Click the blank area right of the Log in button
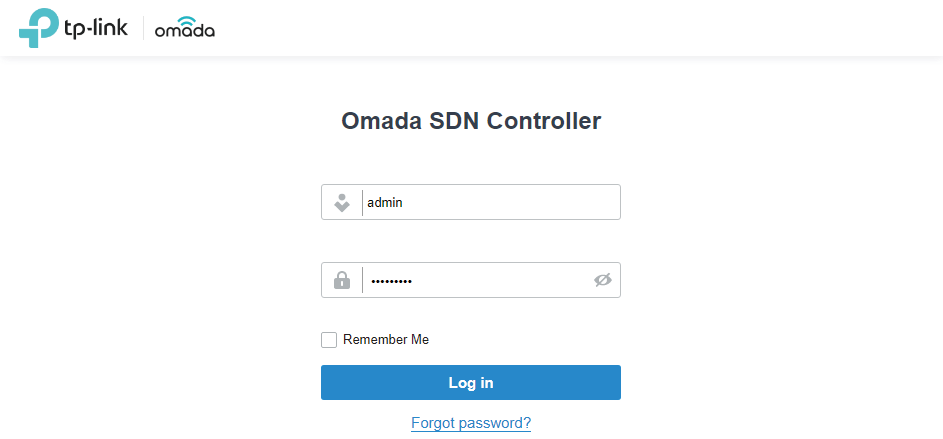 tap(780, 383)
